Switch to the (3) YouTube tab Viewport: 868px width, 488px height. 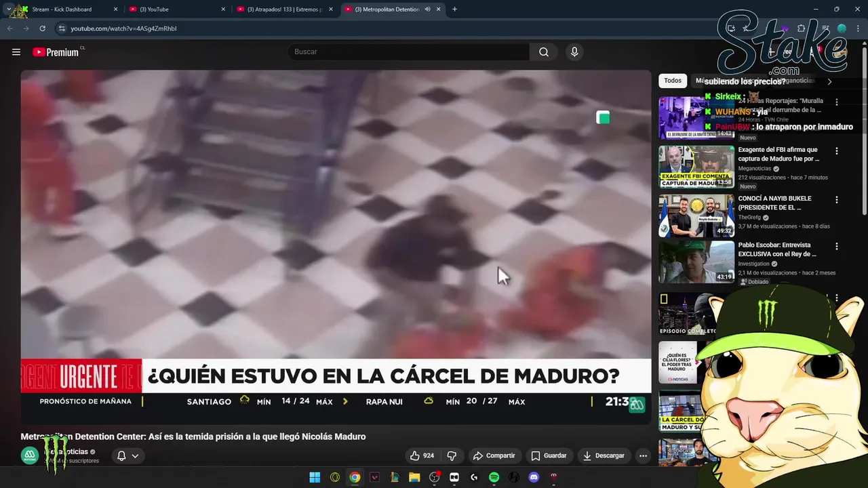[x=177, y=9]
